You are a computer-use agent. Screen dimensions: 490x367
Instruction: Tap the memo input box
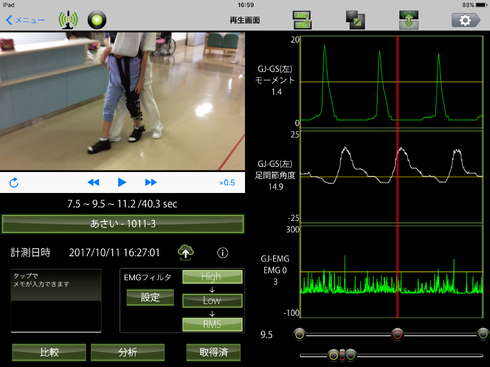56,301
